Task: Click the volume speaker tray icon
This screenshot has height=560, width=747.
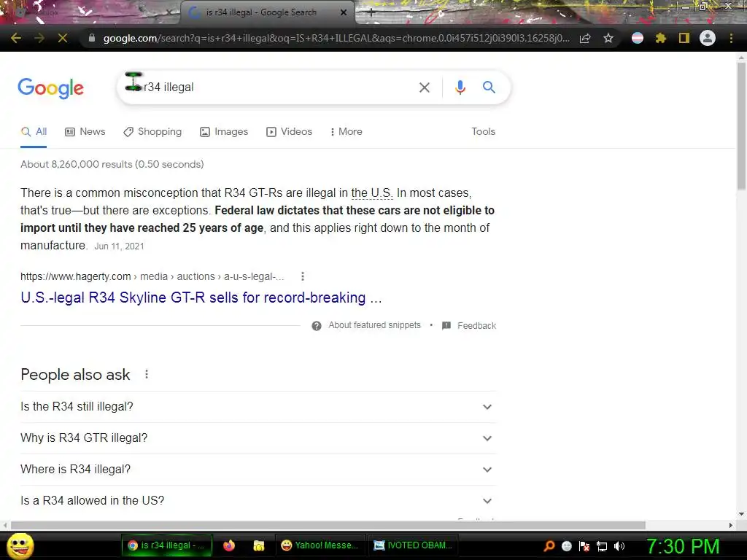Action: [x=619, y=546]
